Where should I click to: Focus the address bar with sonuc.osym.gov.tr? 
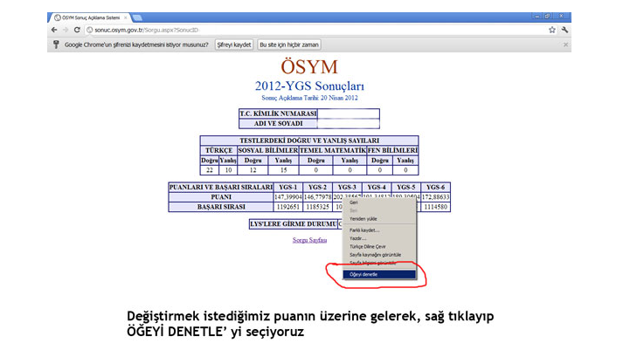tap(316, 30)
